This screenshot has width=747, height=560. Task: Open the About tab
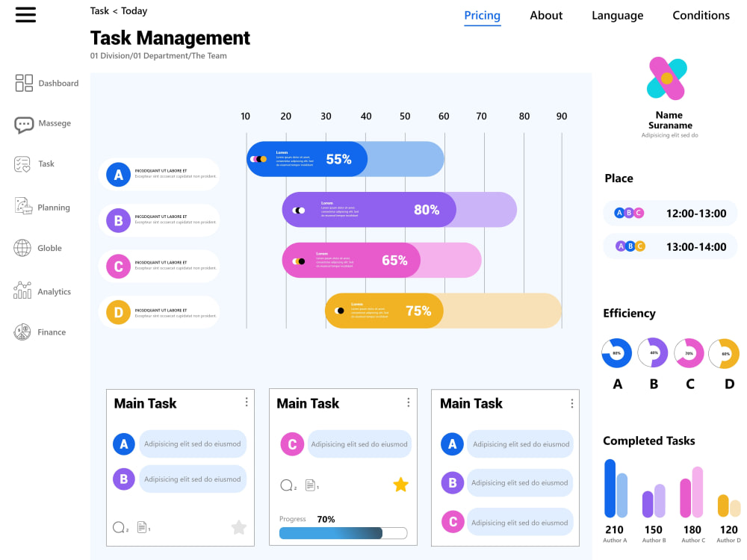[x=546, y=16]
